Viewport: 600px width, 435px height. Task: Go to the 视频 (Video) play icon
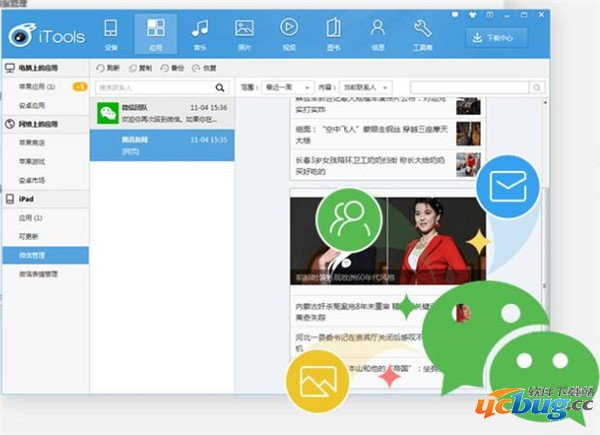pos(288,32)
